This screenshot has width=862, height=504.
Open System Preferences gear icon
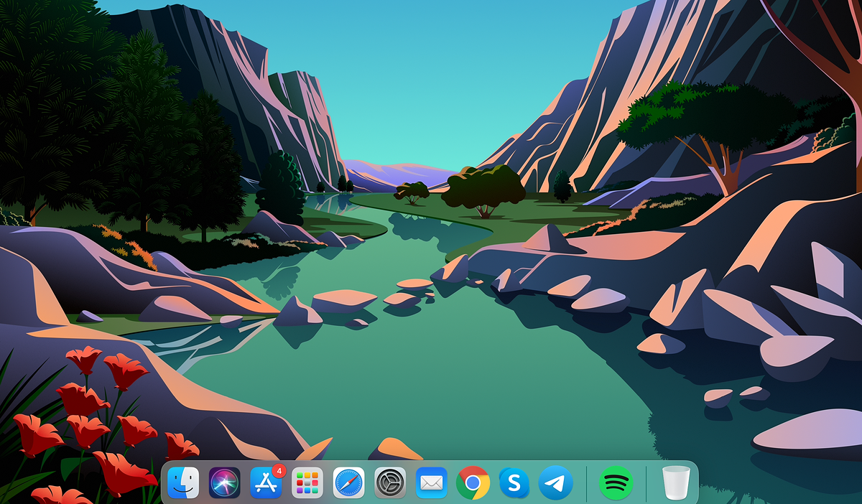(x=390, y=482)
